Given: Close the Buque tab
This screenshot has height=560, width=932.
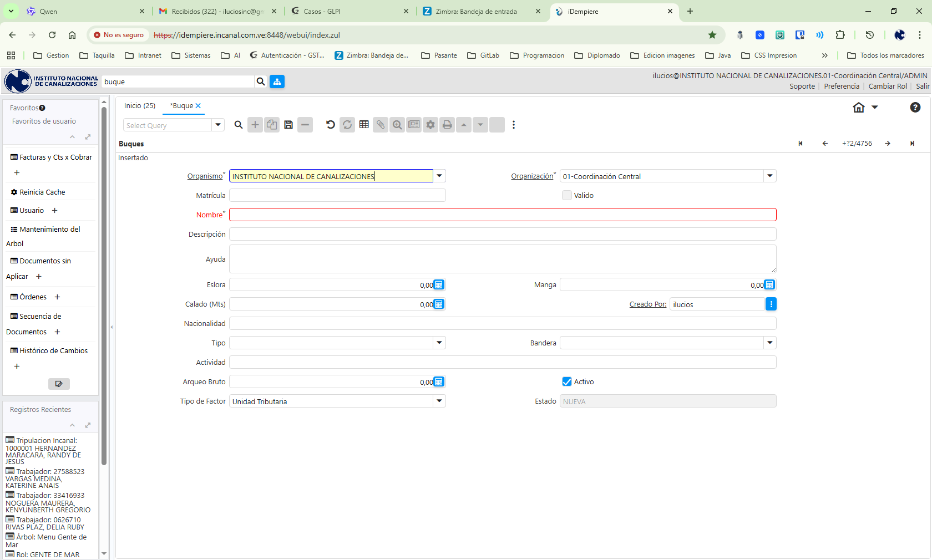Looking at the screenshot, I should tap(198, 106).
